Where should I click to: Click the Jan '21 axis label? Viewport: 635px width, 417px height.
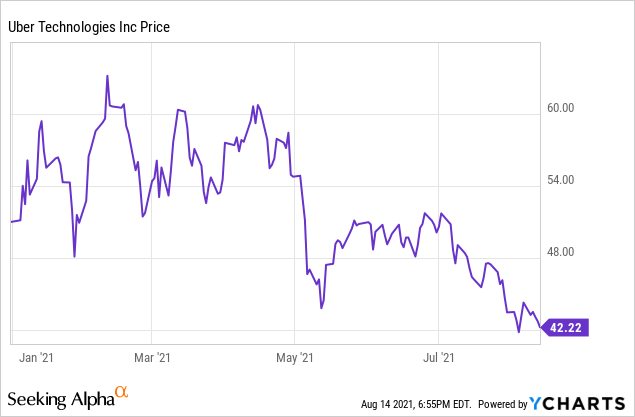click(36, 356)
